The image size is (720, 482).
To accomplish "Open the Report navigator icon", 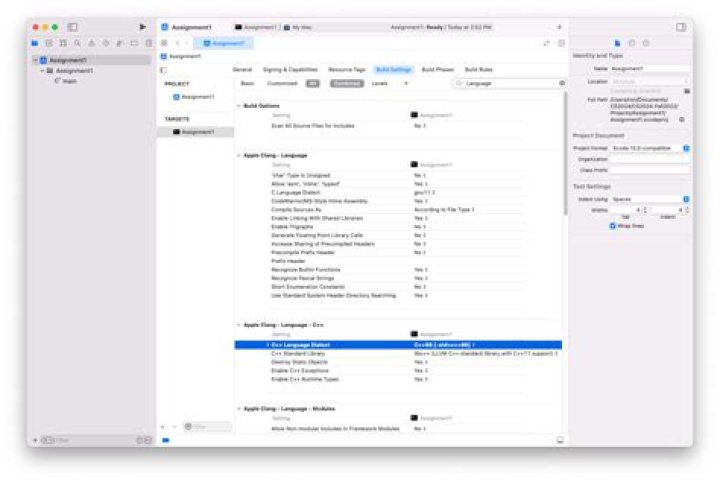I will 148,43.
